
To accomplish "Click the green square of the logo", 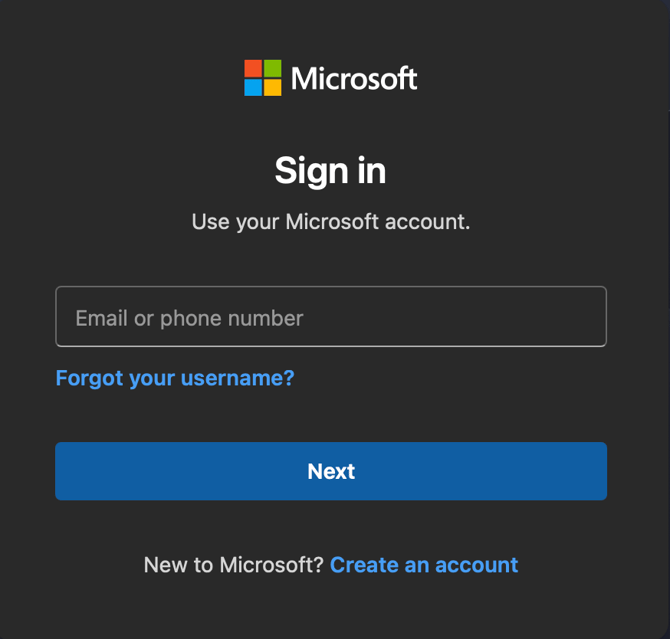I will [272, 69].
